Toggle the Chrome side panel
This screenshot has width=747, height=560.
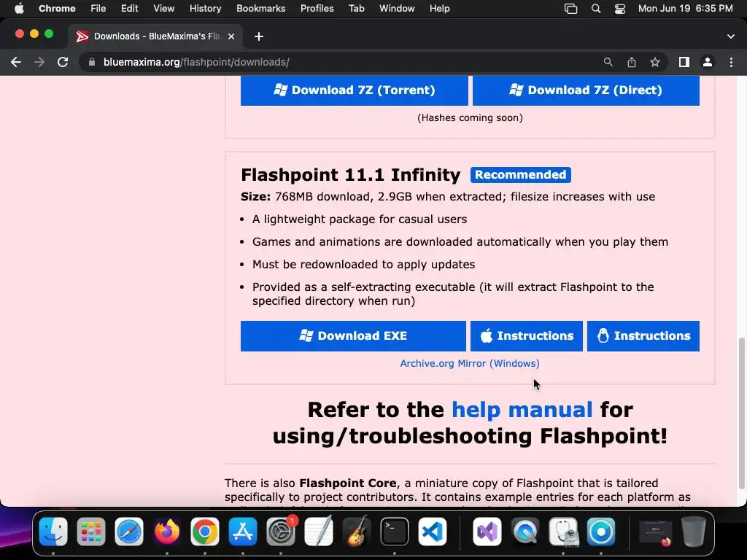[x=684, y=62]
